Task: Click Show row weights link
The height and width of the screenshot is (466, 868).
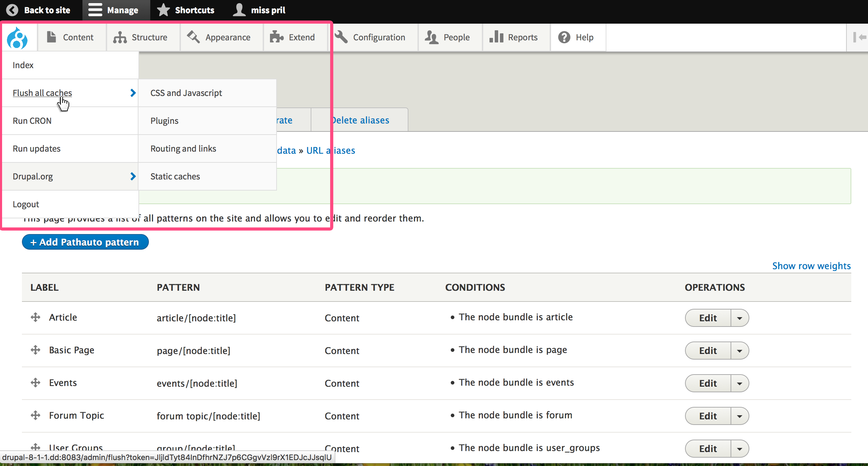Action: click(x=811, y=266)
